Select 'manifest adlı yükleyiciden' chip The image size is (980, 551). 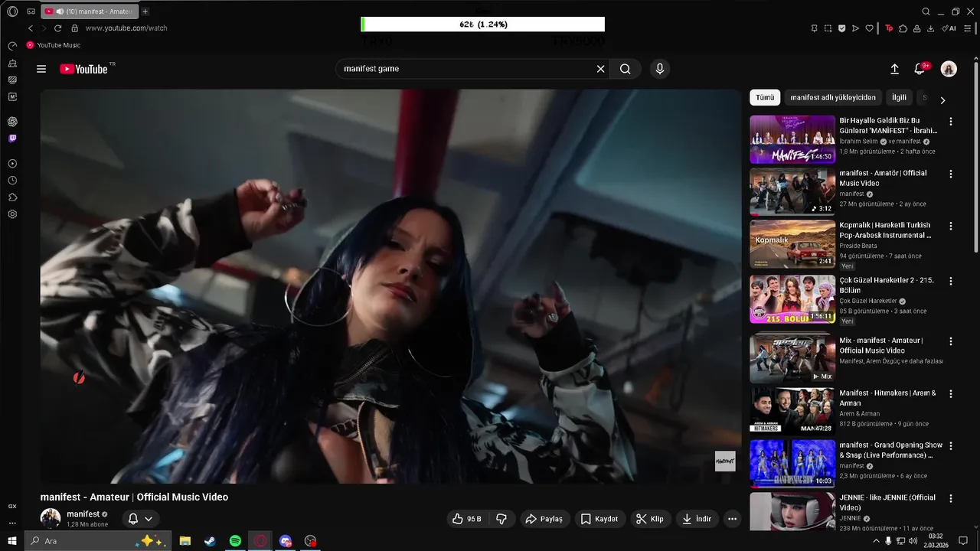(x=833, y=98)
